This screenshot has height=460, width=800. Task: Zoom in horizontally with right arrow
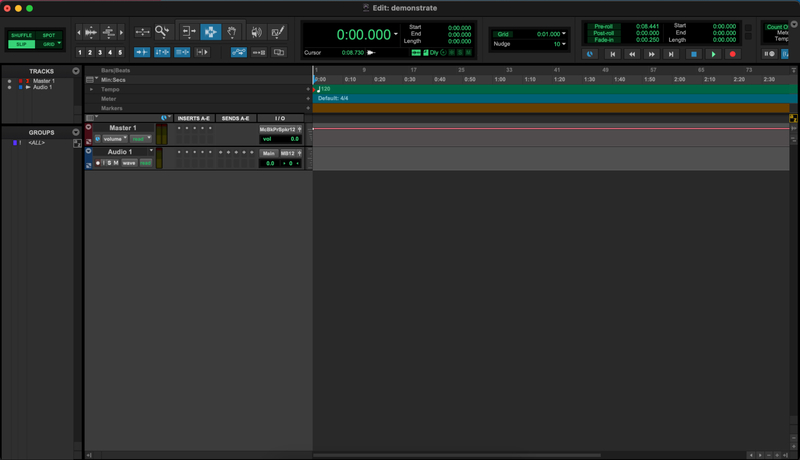coord(121,33)
